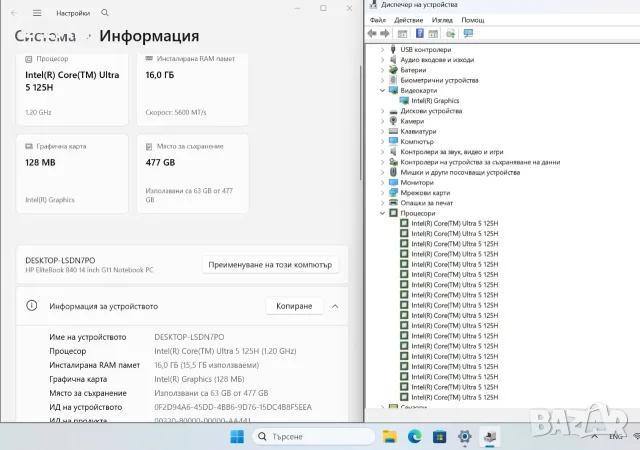640x450 pixels.
Task: Expand the Батерии node
Action: (x=382, y=70)
